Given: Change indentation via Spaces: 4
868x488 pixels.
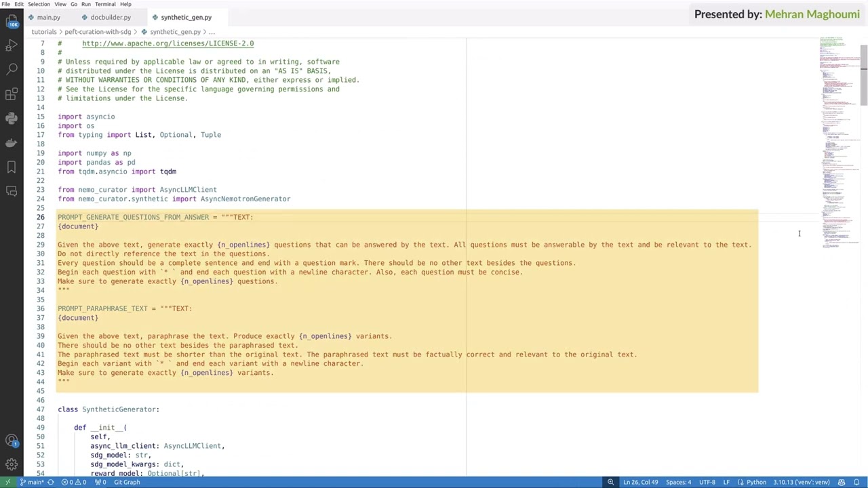Looking at the screenshot, I should (x=678, y=482).
